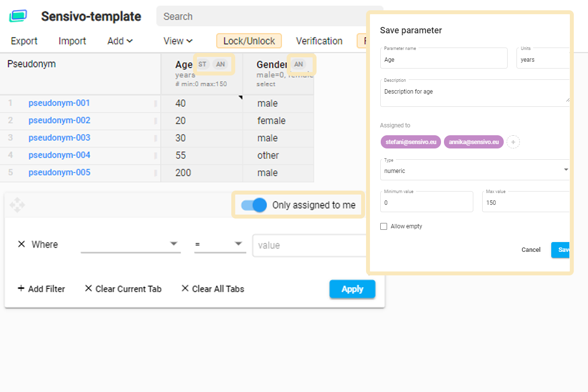Toggle the Only assigned to me switch

254,205
